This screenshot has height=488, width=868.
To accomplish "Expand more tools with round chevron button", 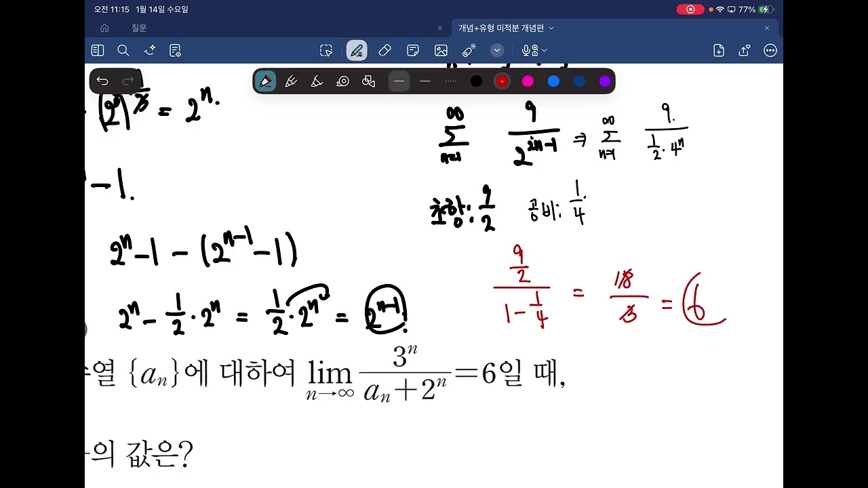I will tap(497, 50).
